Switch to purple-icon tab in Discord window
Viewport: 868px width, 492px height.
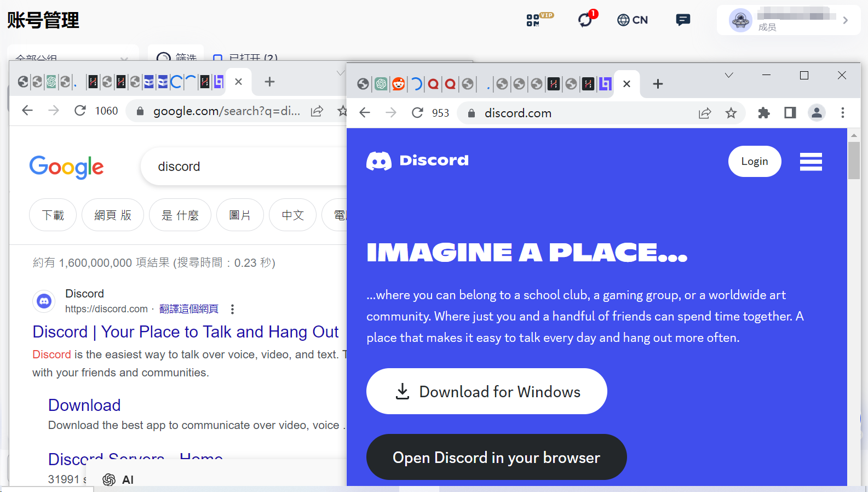click(605, 84)
